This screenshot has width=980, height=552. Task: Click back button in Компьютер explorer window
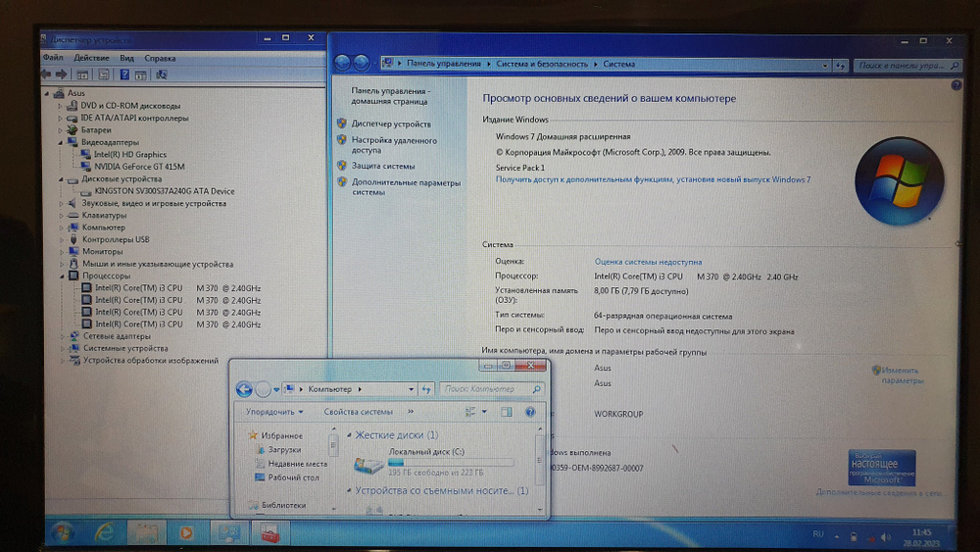click(x=244, y=389)
